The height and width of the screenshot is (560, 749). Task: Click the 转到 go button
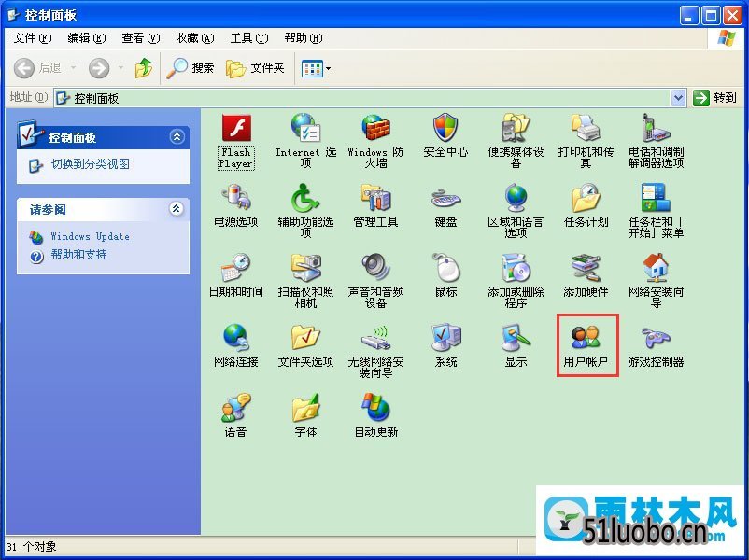coord(715,98)
